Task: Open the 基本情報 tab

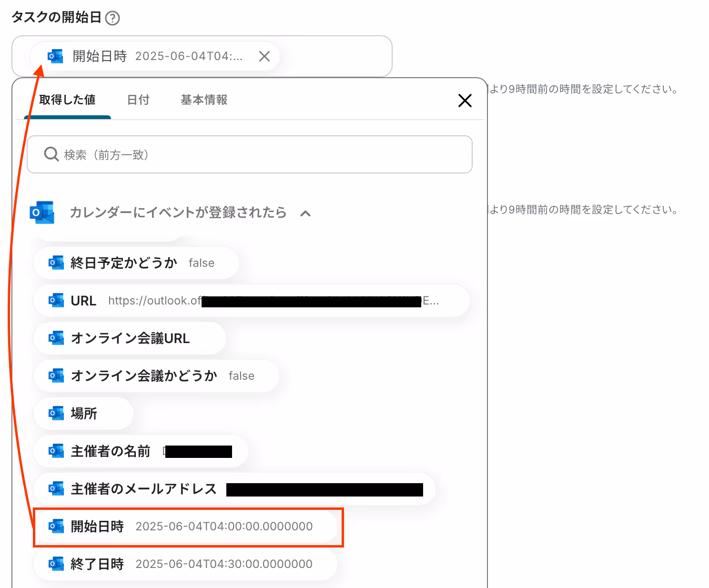Action: [204, 100]
